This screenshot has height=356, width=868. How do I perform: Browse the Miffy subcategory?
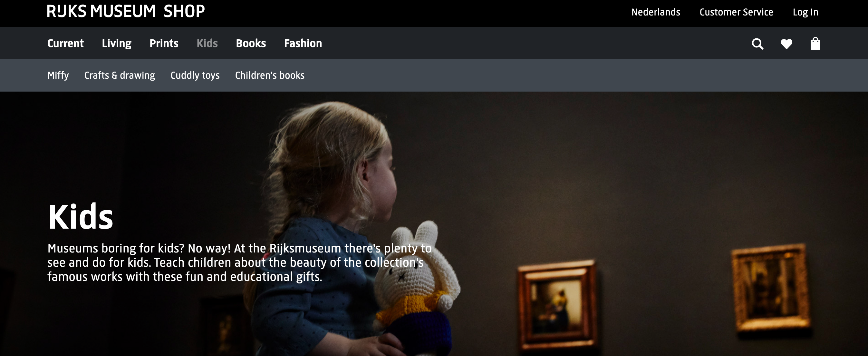tap(58, 75)
